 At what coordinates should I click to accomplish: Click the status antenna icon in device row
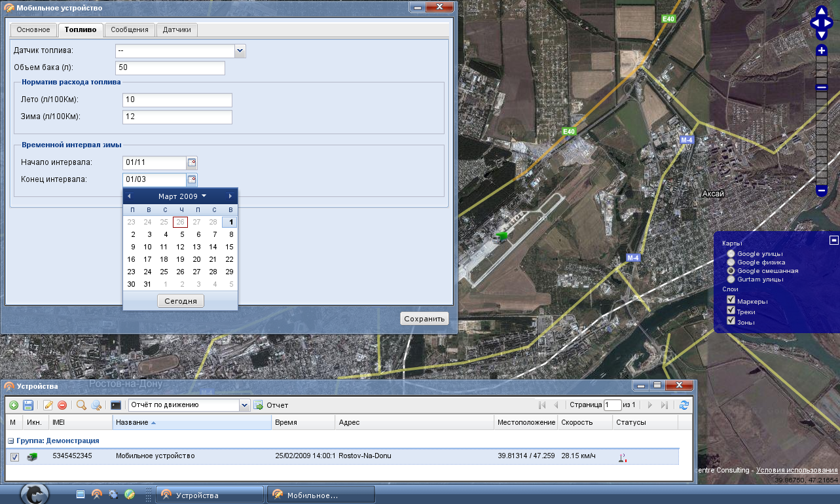point(622,457)
